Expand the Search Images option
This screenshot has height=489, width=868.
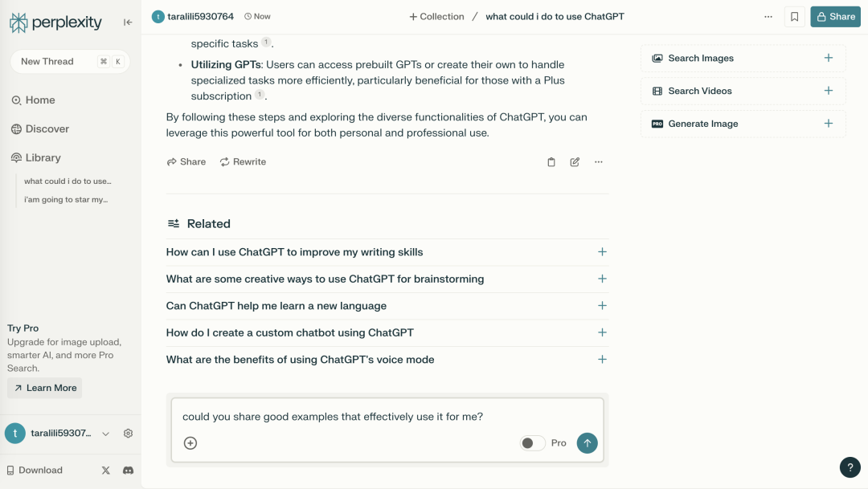[743, 58]
